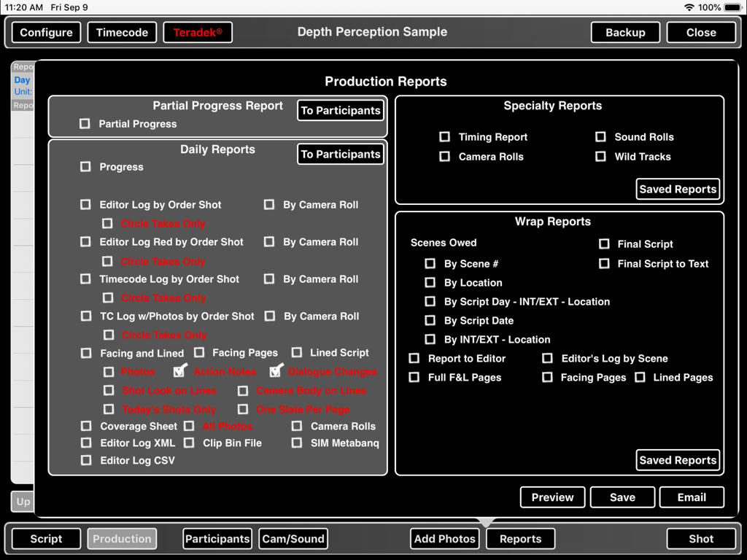Send Daily Reports using To Participants
This screenshot has height=560, width=747.
click(340, 154)
